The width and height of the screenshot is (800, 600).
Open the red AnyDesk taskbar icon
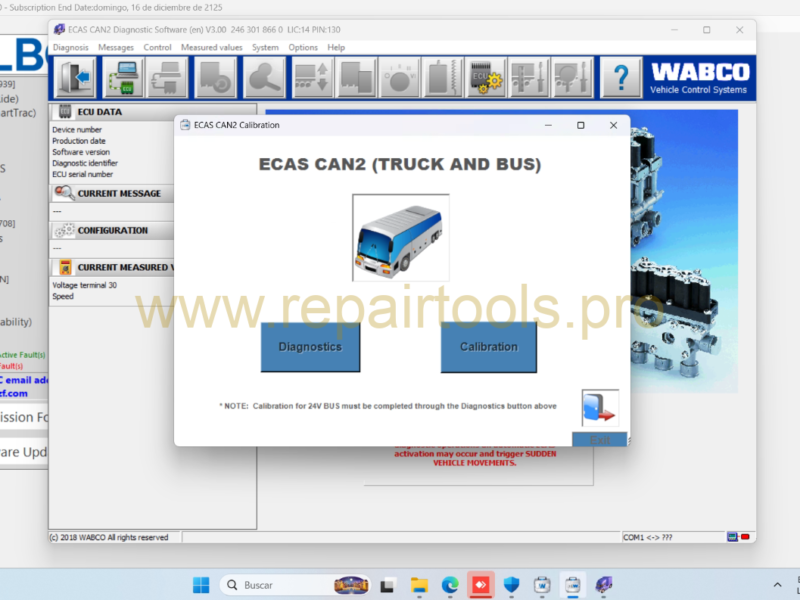480,585
